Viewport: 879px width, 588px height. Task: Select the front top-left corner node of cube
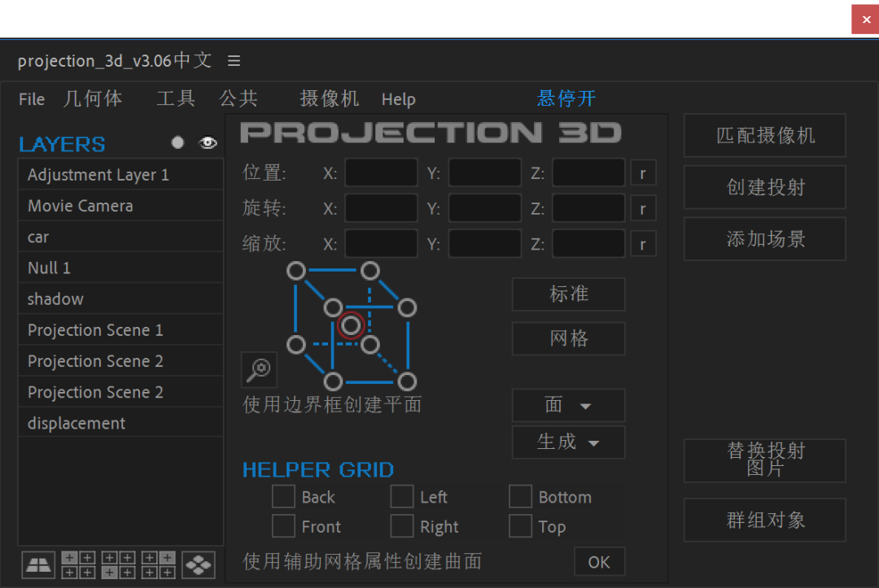[x=333, y=307]
